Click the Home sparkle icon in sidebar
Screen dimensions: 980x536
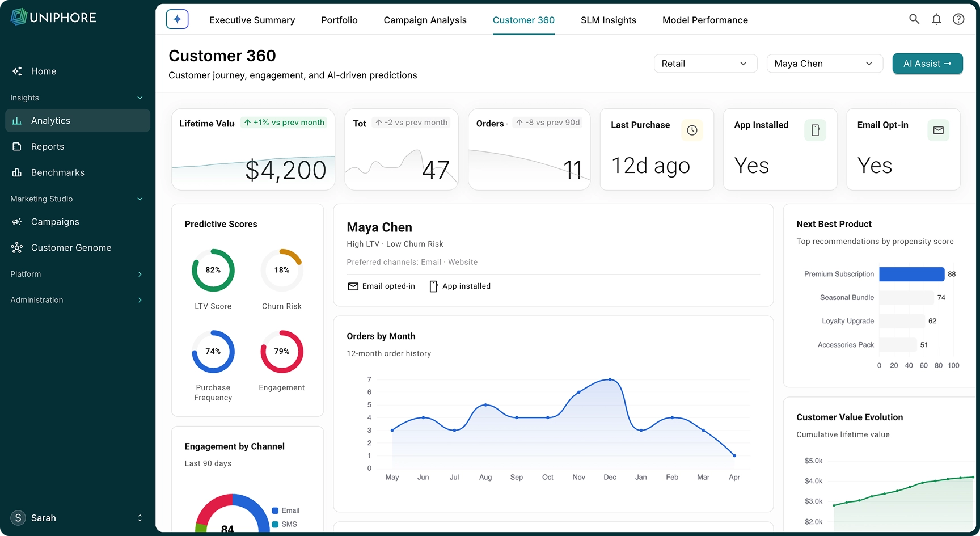click(x=17, y=71)
